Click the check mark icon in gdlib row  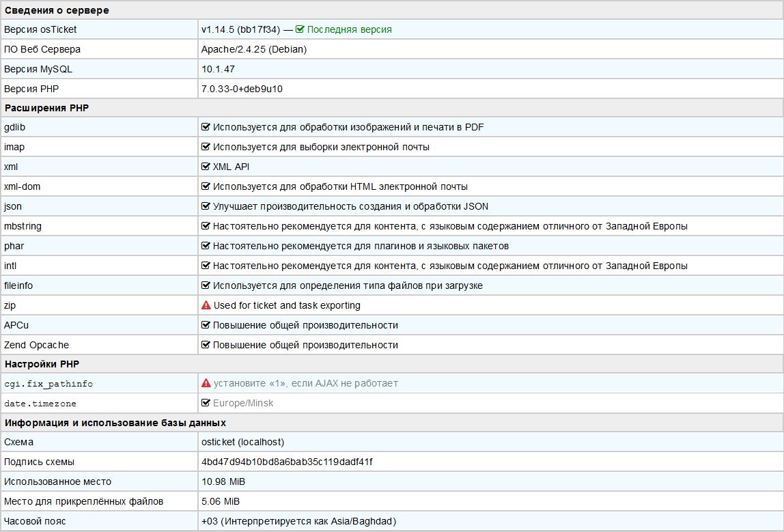206,127
